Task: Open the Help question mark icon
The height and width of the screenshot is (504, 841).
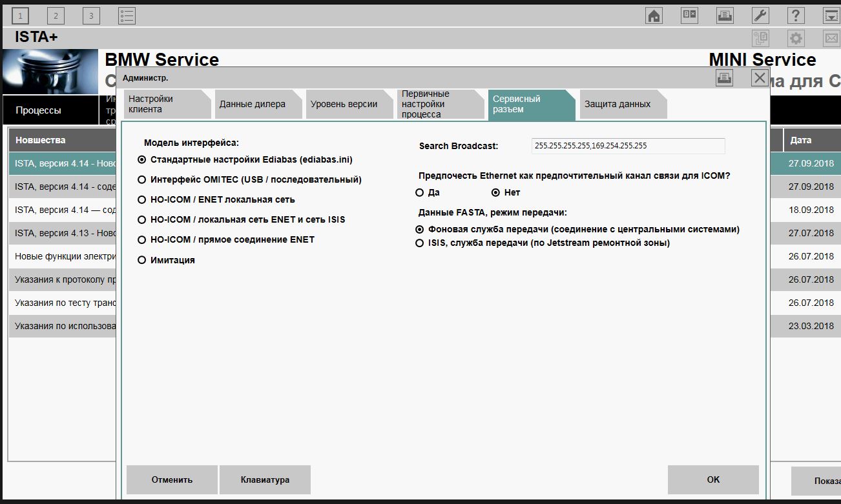Action: pos(796,16)
